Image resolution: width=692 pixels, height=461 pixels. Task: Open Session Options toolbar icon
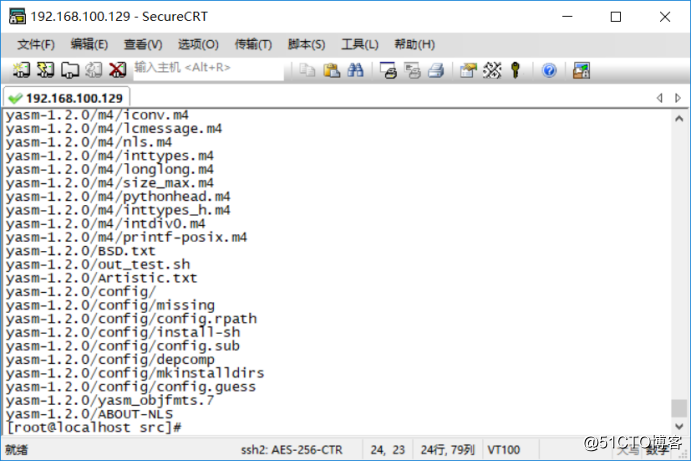tap(468, 70)
